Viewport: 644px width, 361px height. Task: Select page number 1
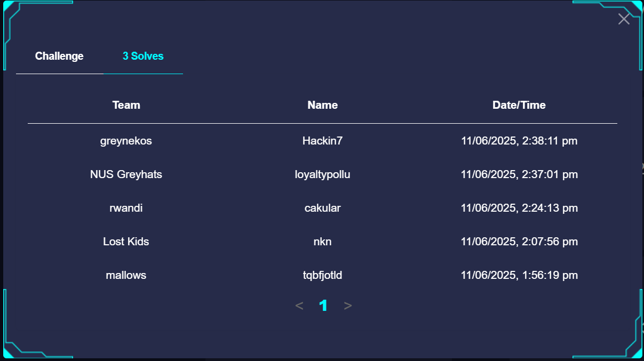click(x=323, y=306)
